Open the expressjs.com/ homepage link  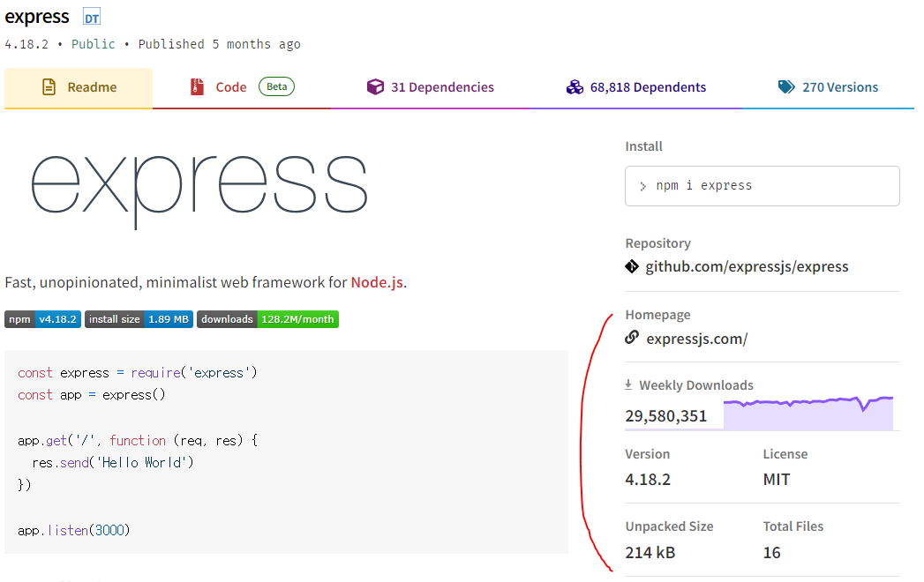click(697, 339)
